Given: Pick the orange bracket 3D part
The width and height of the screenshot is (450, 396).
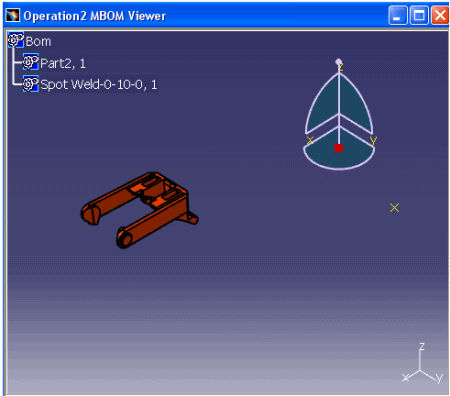Looking at the screenshot, I should (139, 210).
